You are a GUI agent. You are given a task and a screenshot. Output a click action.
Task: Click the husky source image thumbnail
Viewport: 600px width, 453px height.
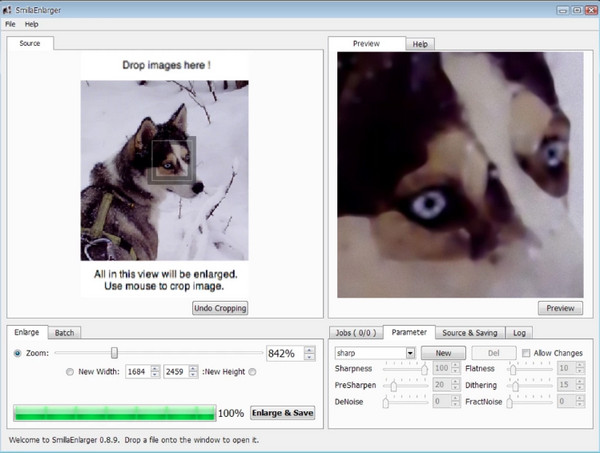pos(165,170)
